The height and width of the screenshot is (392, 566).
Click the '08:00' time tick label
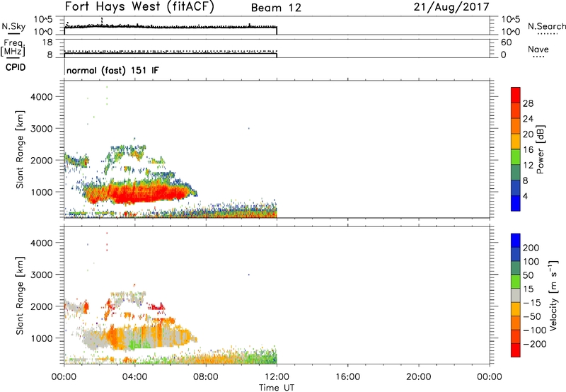tap(206, 377)
